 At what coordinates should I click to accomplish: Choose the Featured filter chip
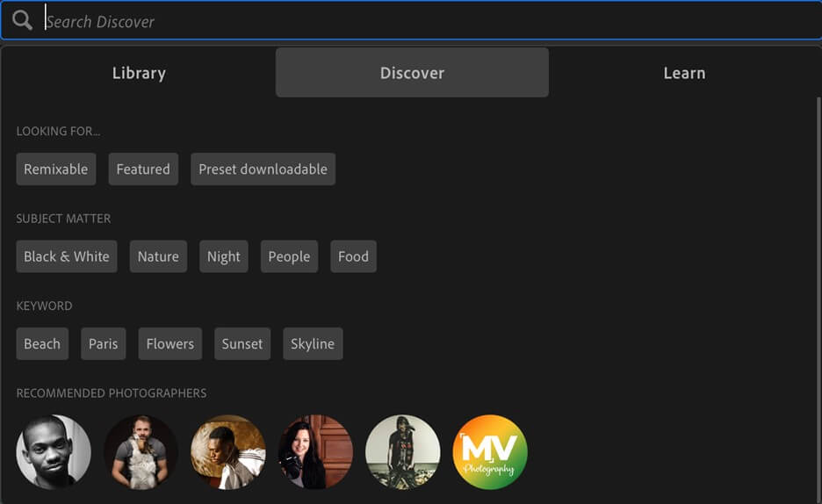(143, 169)
